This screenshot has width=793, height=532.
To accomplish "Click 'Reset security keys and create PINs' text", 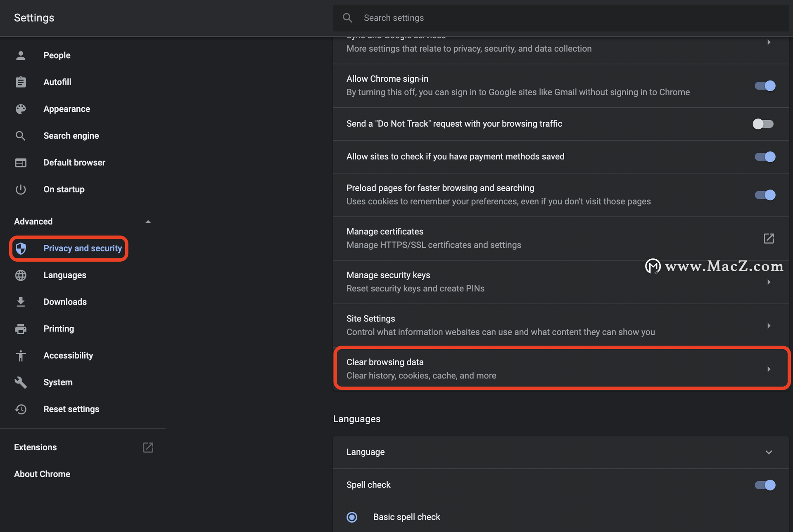I will [415, 288].
